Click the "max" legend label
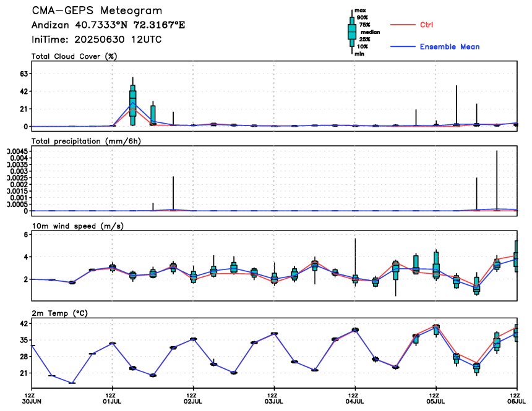 click(x=360, y=11)
